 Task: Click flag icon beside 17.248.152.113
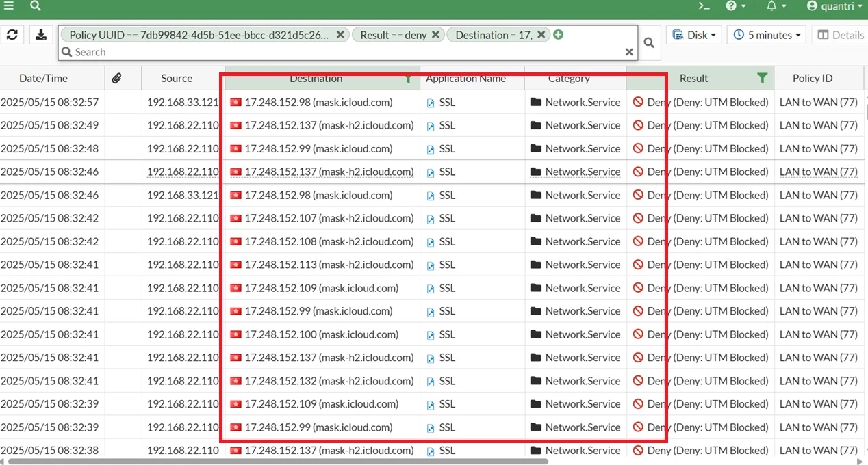pos(235,265)
